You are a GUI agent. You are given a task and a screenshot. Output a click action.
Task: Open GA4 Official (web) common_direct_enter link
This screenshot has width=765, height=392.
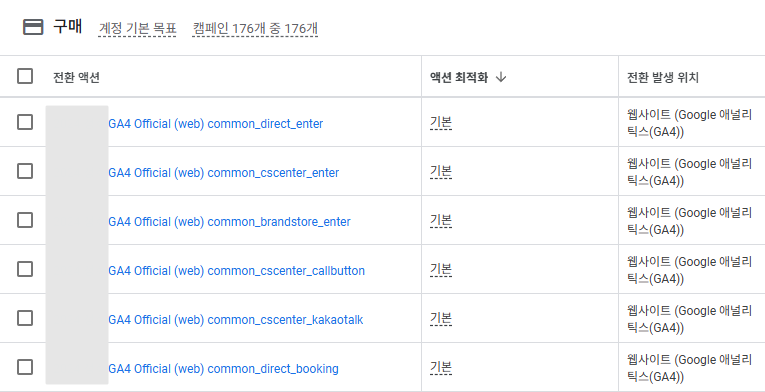tap(216, 124)
